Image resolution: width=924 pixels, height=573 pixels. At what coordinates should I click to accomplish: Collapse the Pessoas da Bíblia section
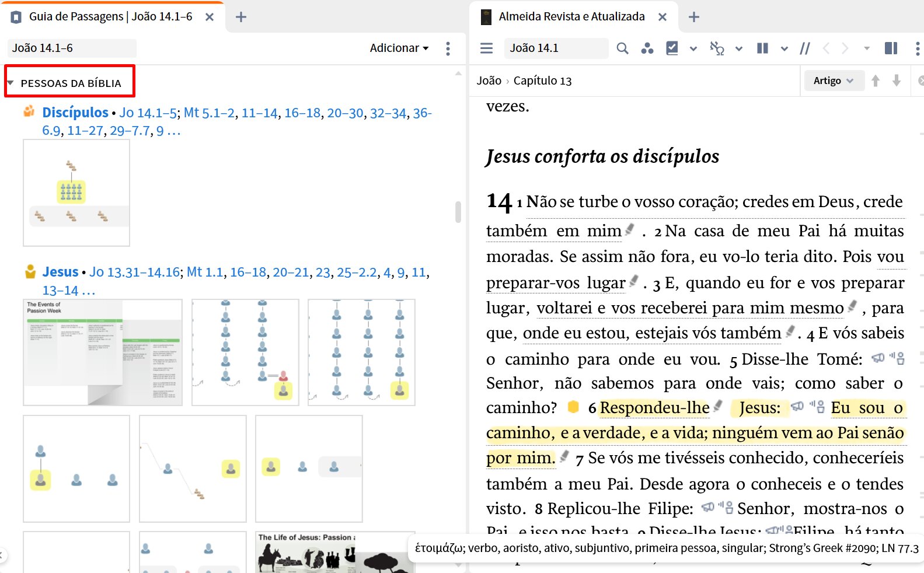point(10,83)
